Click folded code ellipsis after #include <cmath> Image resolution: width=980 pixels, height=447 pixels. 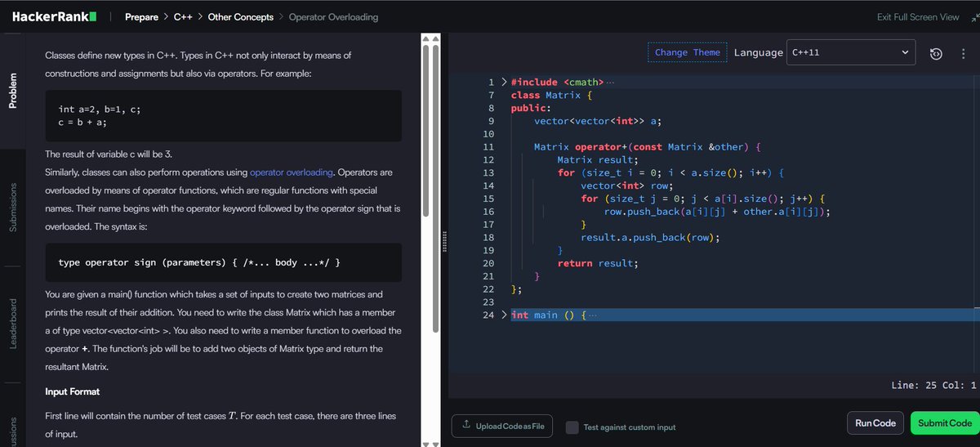click(x=611, y=82)
